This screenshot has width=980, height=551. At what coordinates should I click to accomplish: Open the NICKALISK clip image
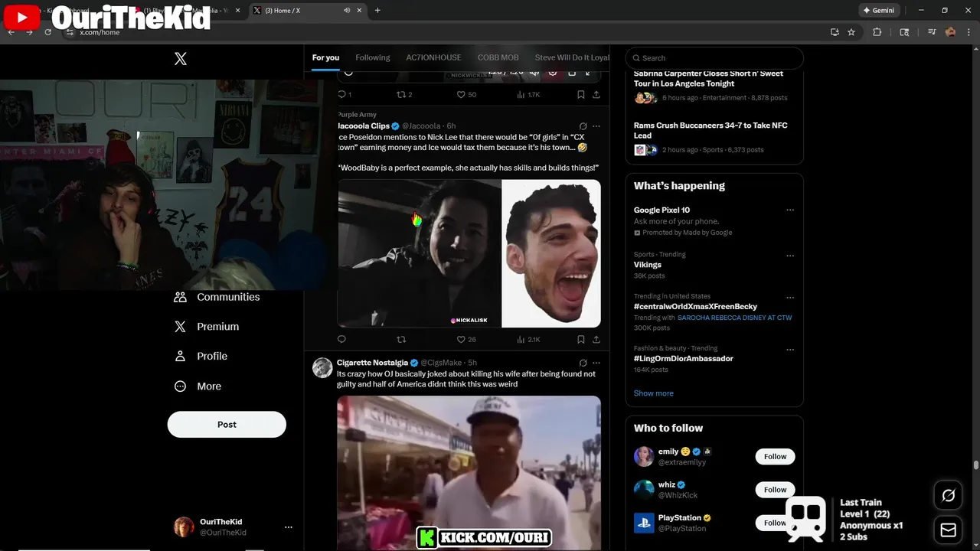[420, 253]
